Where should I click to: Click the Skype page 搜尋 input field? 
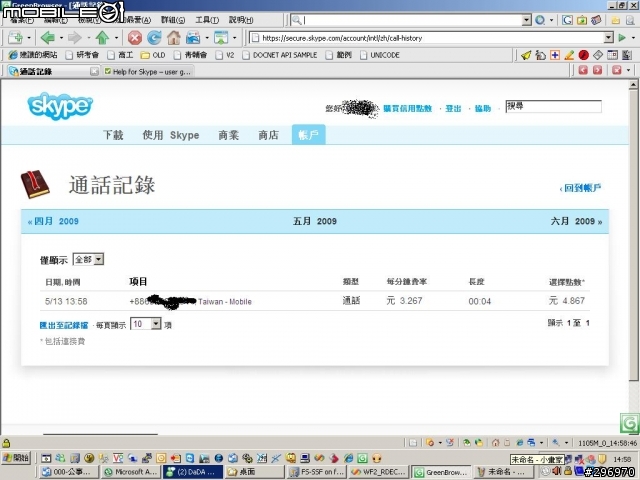click(x=553, y=106)
